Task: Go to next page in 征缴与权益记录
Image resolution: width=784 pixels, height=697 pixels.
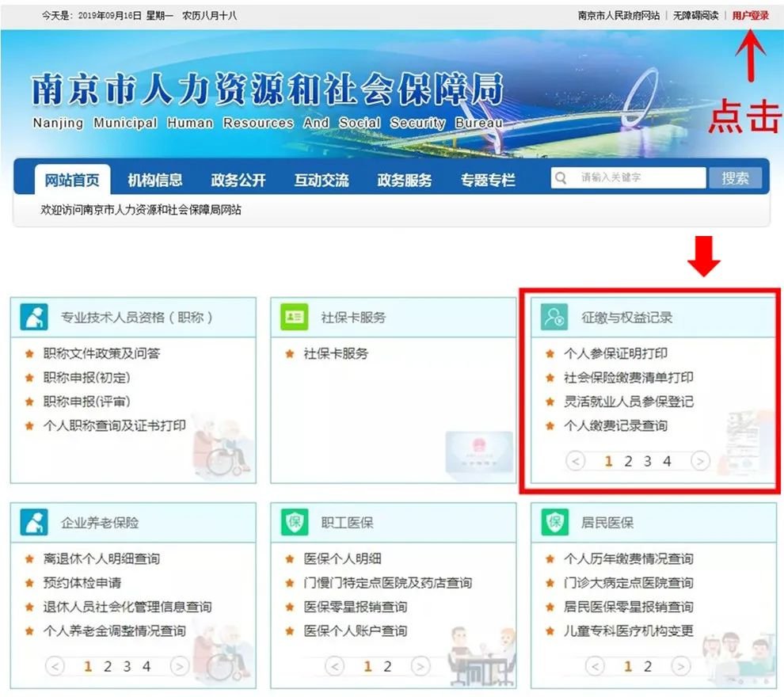Action: [x=700, y=460]
